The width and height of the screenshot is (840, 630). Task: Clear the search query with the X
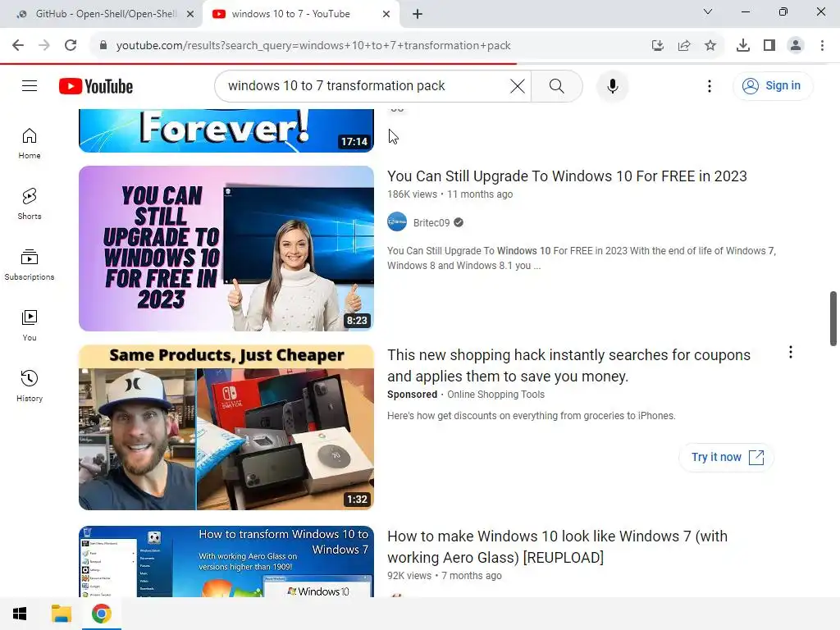tap(517, 85)
